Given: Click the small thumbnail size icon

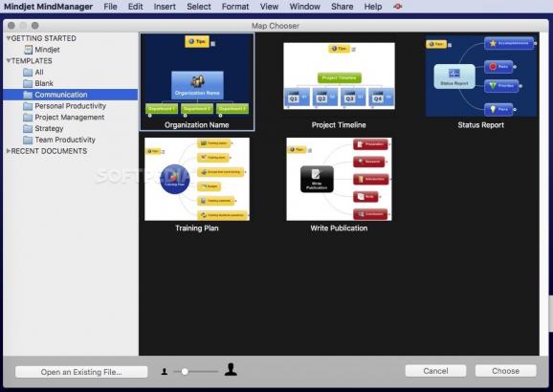Looking at the screenshot, I should pos(165,372).
